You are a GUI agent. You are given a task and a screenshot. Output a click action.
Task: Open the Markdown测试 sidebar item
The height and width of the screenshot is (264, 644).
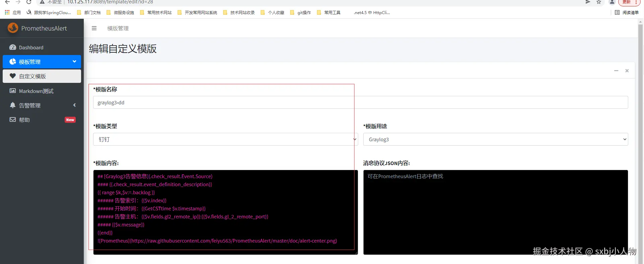tap(42, 91)
